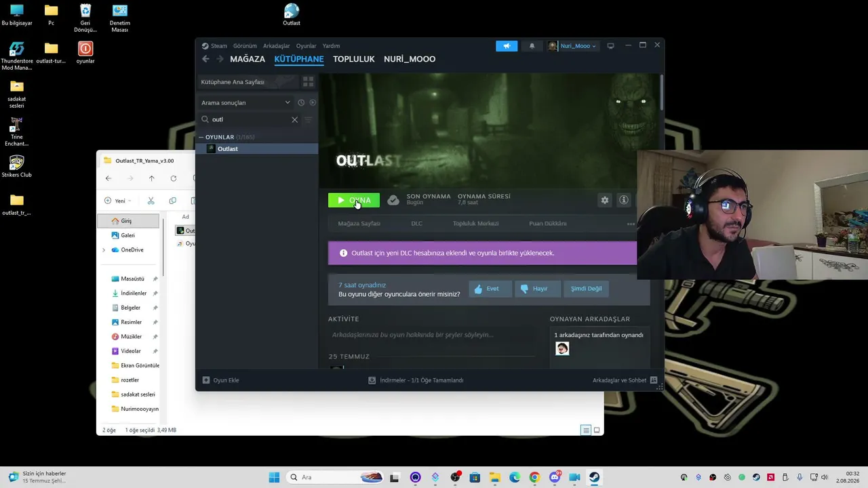Select Giriş in Explorer sidebar
868x488 pixels.
coord(129,221)
